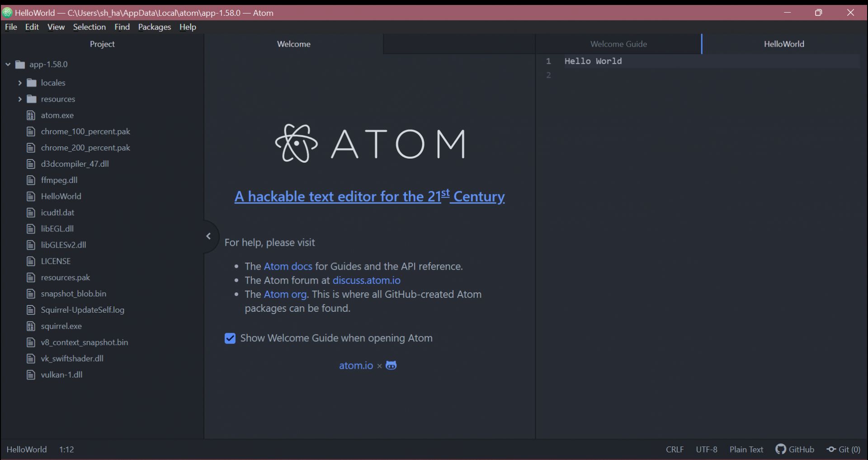Click the atom.exe file icon
868x460 pixels.
(x=31, y=115)
